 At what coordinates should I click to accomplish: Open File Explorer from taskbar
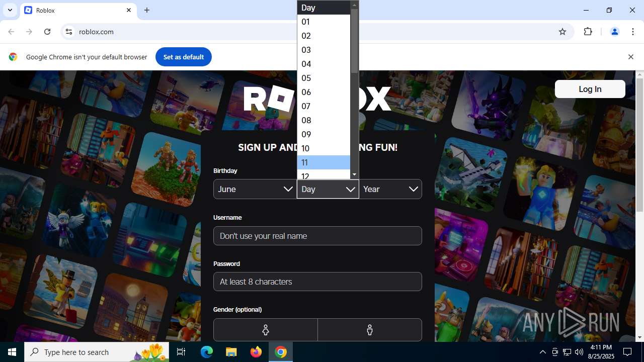[x=231, y=352]
